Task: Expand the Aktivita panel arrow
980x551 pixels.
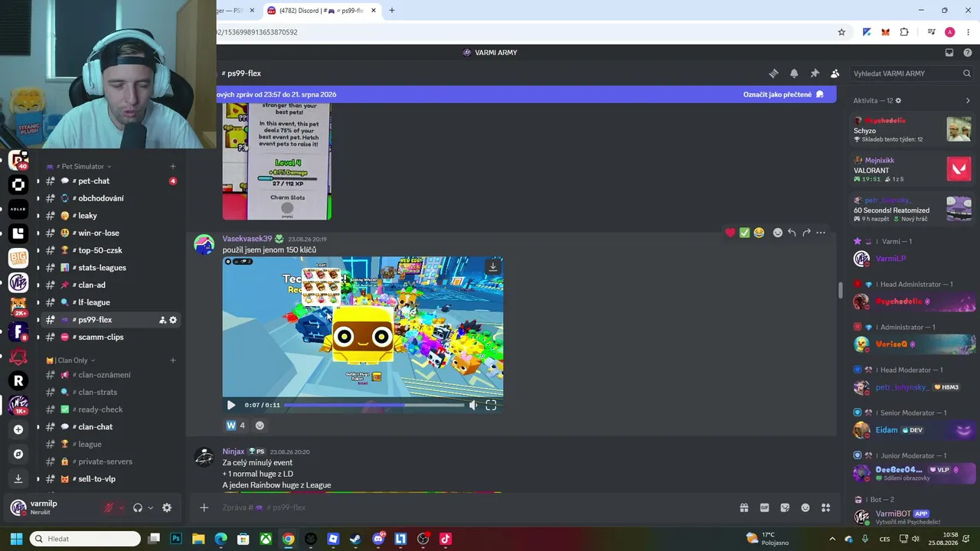Action: coord(968,100)
